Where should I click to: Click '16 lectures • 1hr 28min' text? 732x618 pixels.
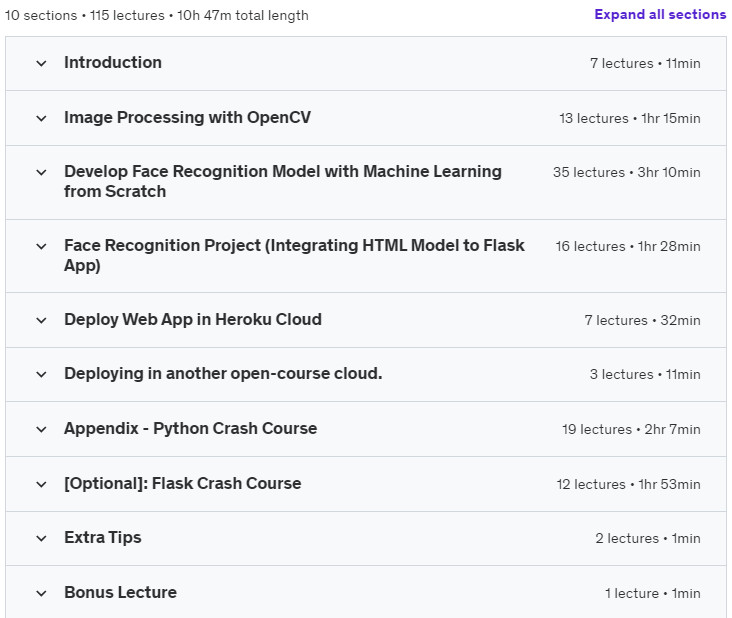tap(628, 246)
